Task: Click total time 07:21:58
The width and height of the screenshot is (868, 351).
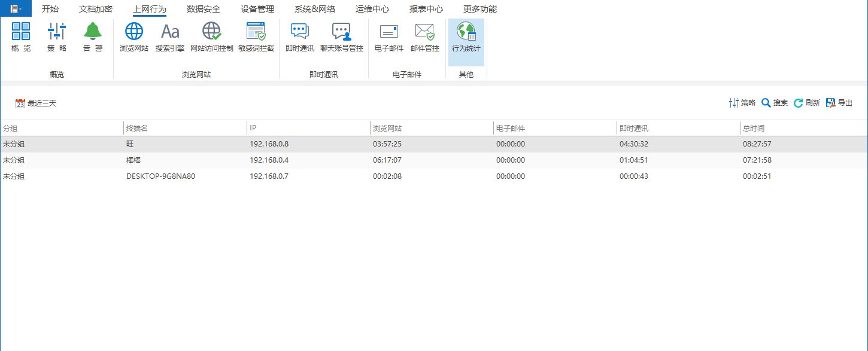Action: (x=757, y=160)
